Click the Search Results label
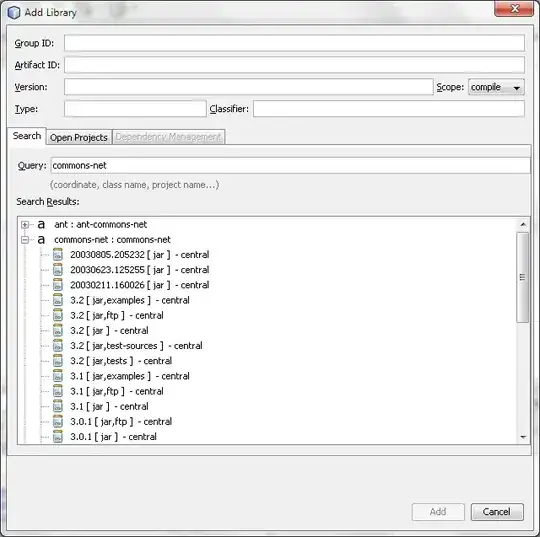This screenshot has width=540, height=537. click(48, 202)
